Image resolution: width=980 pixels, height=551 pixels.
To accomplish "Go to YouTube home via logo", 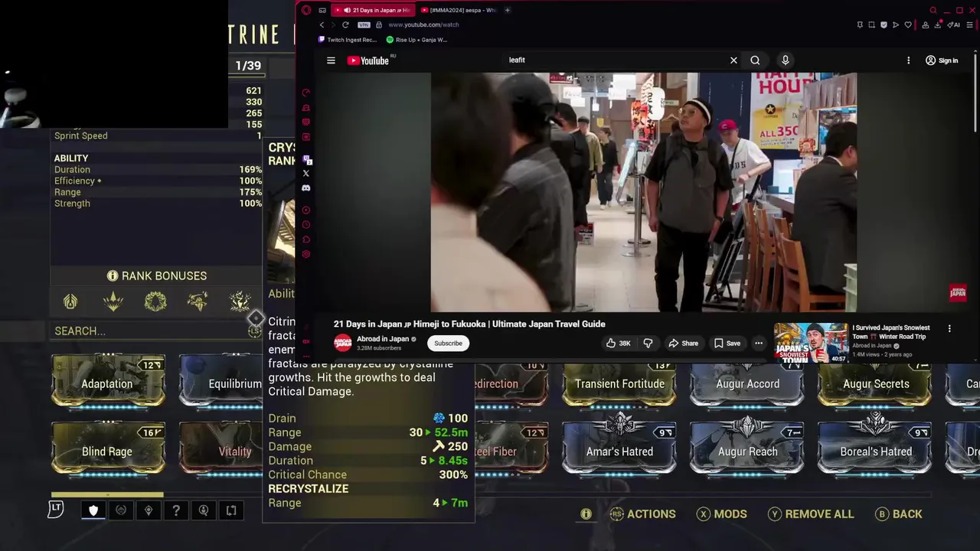I will pos(368,60).
